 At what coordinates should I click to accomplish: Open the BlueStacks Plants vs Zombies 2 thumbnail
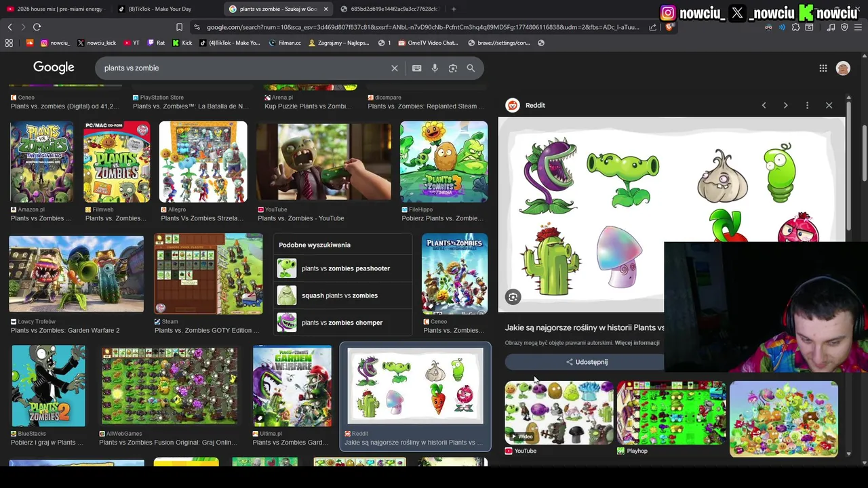point(48,386)
